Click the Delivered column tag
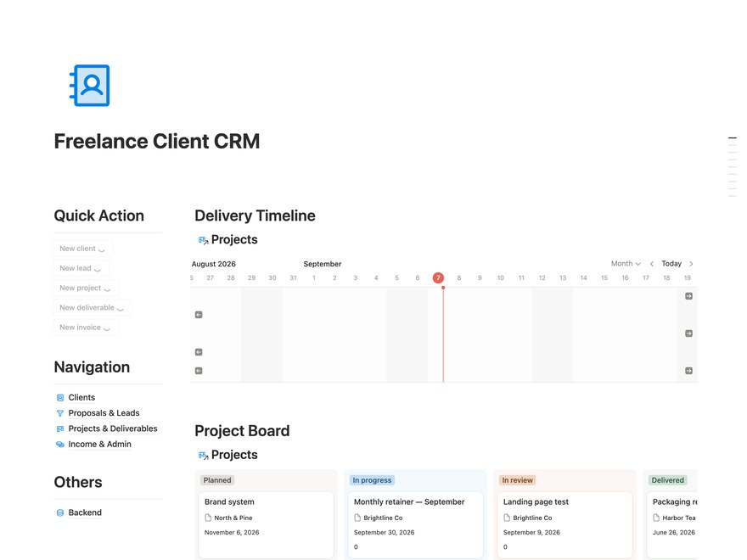The height and width of the screenshot is (560, 747). tap(667, 480)
